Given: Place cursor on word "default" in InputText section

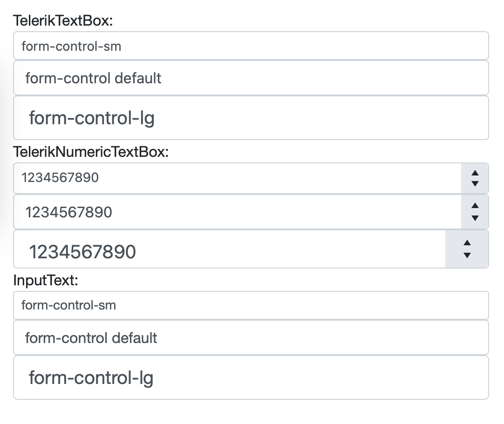Looking at the screenshot, I should pyautogui.click(x=134, y=337).
